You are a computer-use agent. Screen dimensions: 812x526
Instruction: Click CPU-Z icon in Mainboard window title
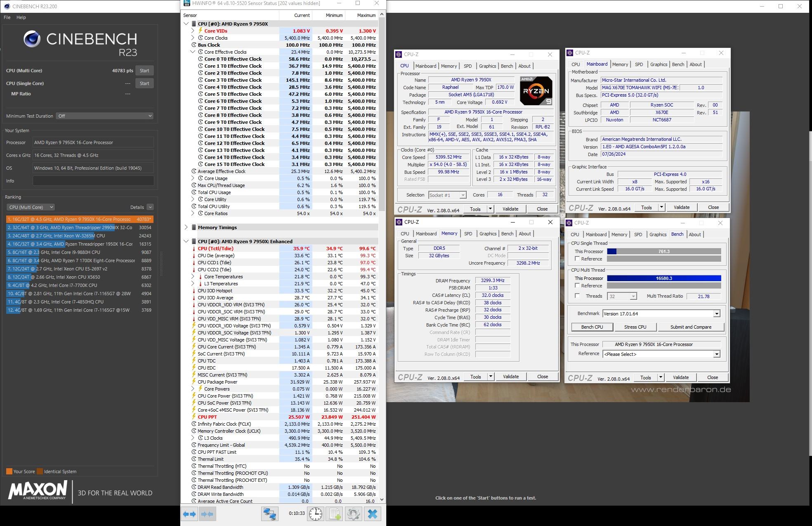click(x=570, y=53)
